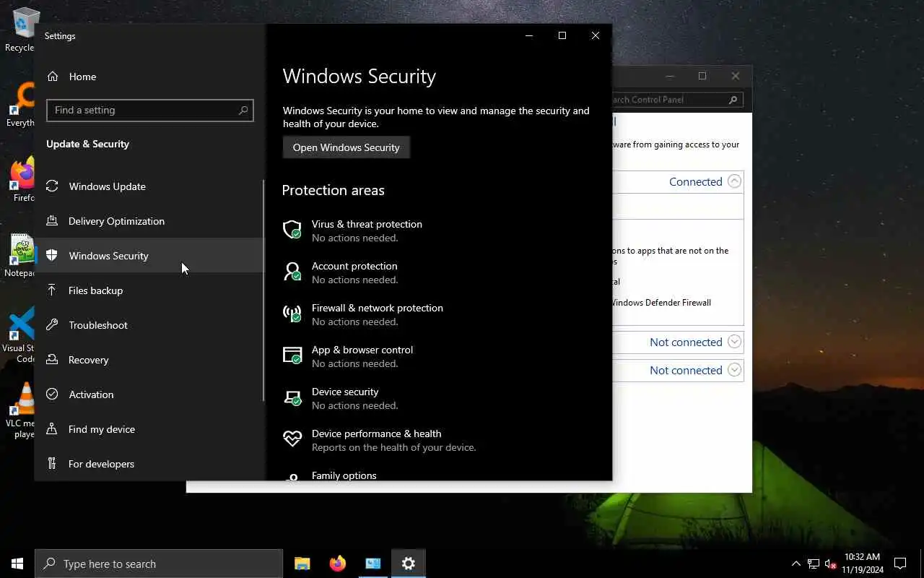Click the search magnifier in Find a setting
924x578 pixels.
243,110
